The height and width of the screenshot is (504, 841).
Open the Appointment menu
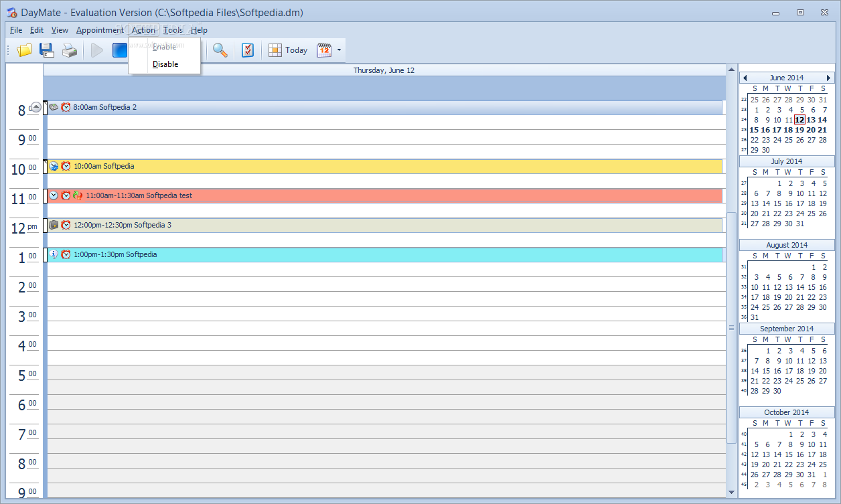(100, 30)
